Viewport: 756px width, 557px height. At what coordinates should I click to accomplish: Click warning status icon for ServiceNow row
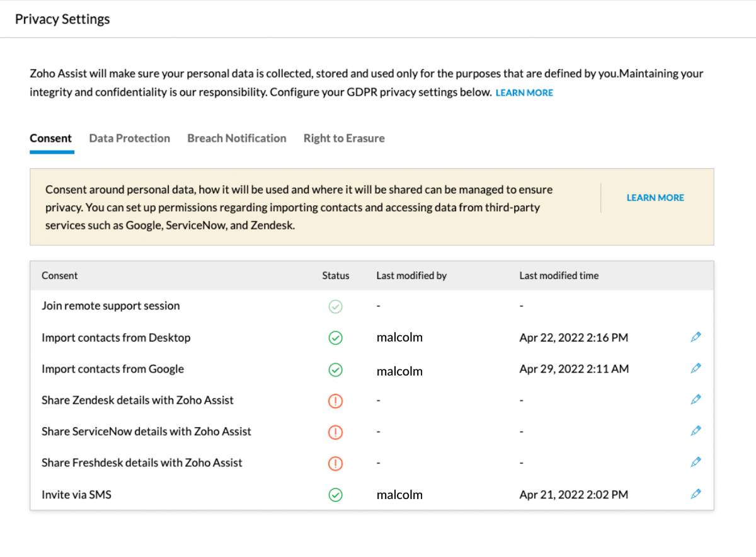pos(335,432)
